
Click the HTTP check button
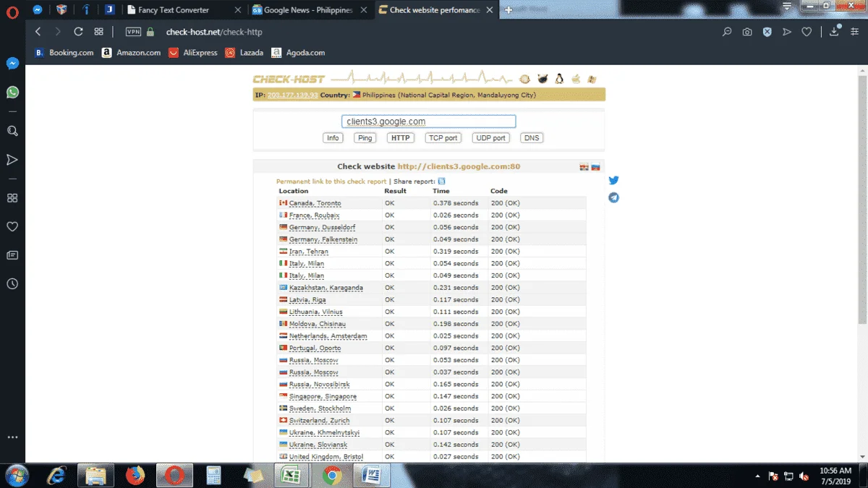pyautogui.click(x=400, y=138)
